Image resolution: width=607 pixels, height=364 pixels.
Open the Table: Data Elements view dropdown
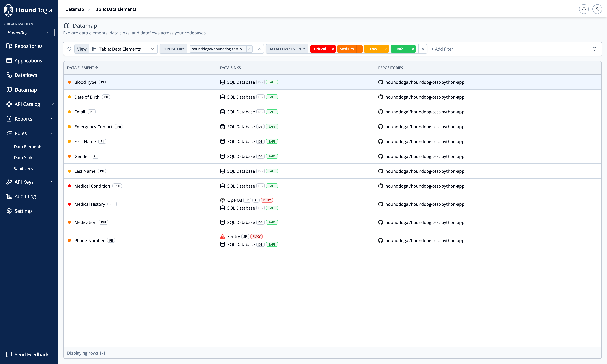[x=123, y=49]
